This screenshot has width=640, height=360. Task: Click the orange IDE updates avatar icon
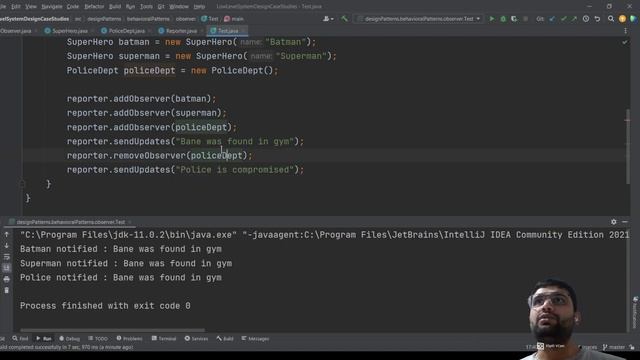pos(622,19)
